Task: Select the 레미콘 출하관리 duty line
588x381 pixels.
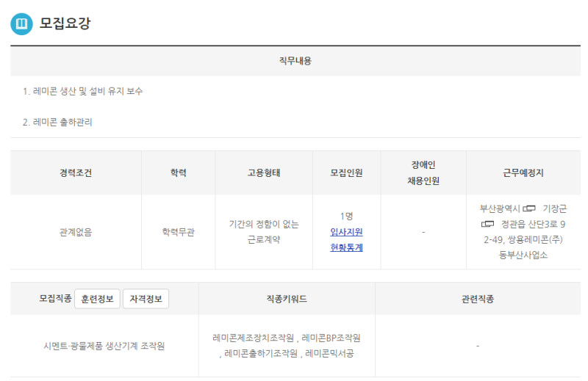Action: pyautogui.click(x=62, y=123)
